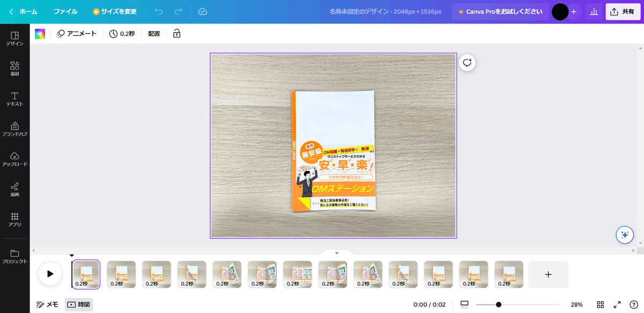Toggle the page lock icon
Screen dimensions: 644x313
(177, 34)
